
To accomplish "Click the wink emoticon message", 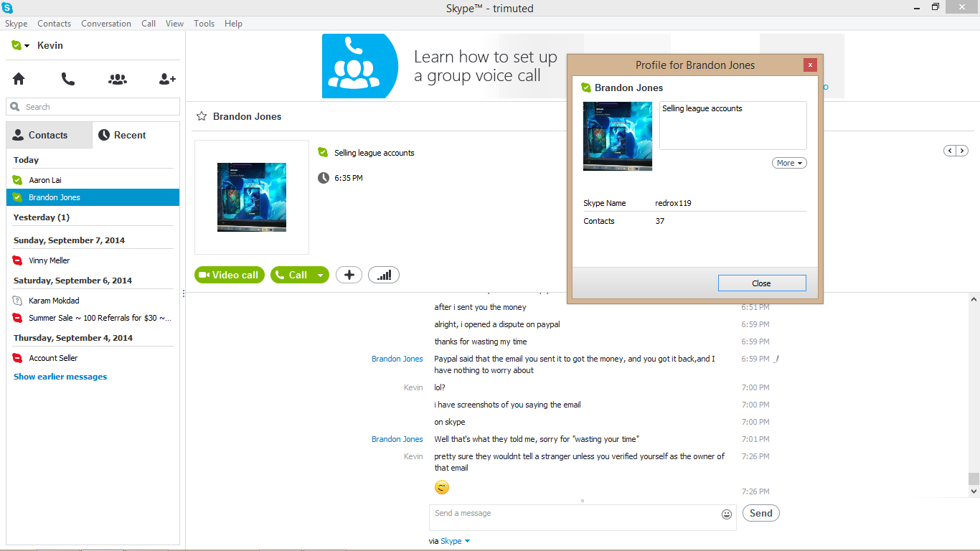I will pyautogui.click(x=442, y=488).
